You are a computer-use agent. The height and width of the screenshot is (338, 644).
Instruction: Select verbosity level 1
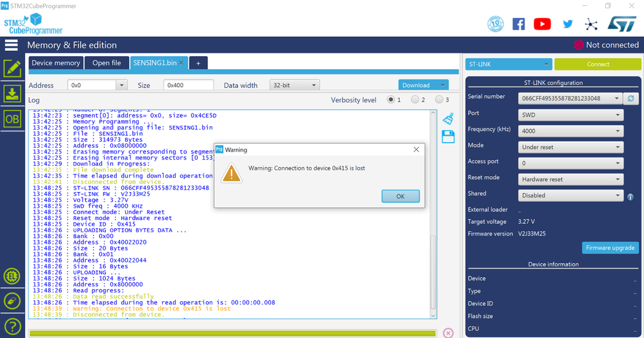coord(390,99)
